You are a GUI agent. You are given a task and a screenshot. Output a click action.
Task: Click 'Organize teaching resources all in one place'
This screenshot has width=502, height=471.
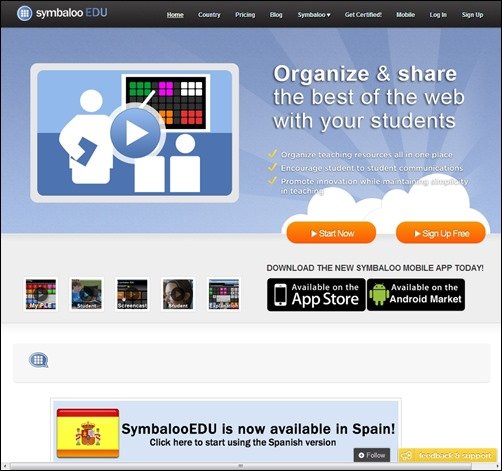367,155
